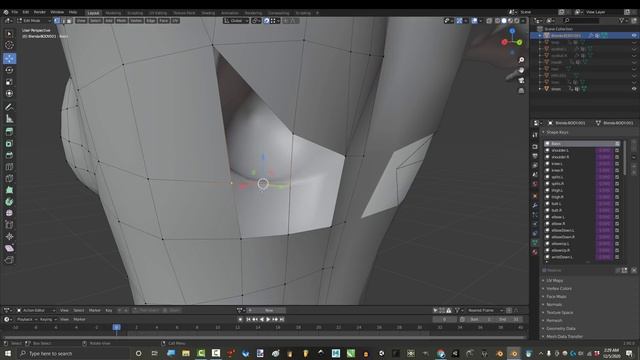Toggle the shoulder.L shape key checkbox
Image resolution: width=640 pixels, height=360 pixels.
coord(617,150)
